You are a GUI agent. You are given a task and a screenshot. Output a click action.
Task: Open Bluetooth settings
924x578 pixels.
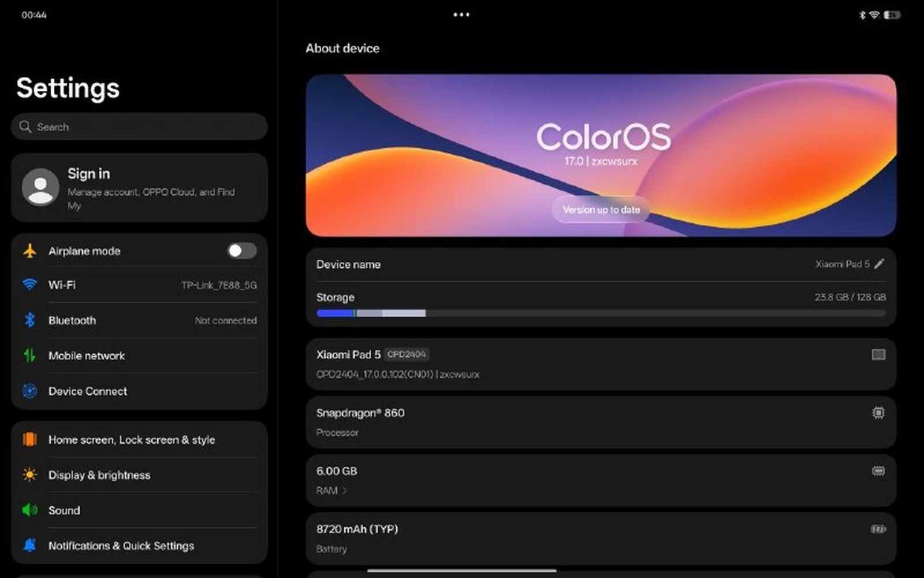pos(139,320)
